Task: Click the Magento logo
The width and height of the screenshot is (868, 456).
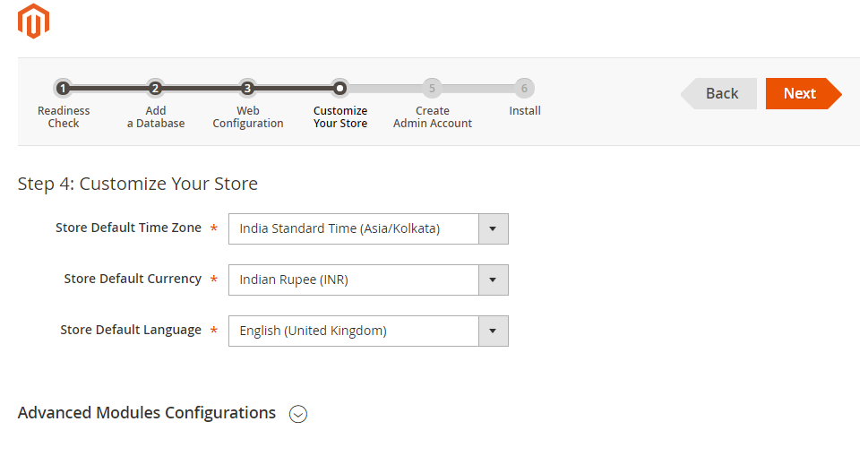Action: (33, 22)
